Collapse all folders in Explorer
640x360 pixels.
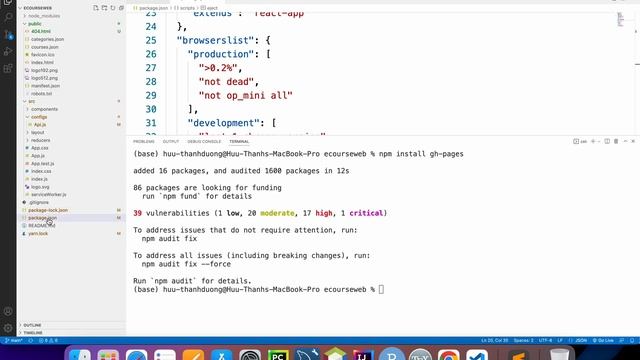pyautogui.click(x=121, y=8)
